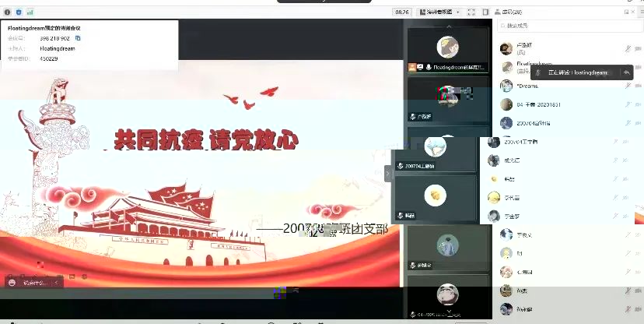The width and height of the screenshot is (644, 324).
Task: Select member 04 20201651 in list
Action: [569, 104]
